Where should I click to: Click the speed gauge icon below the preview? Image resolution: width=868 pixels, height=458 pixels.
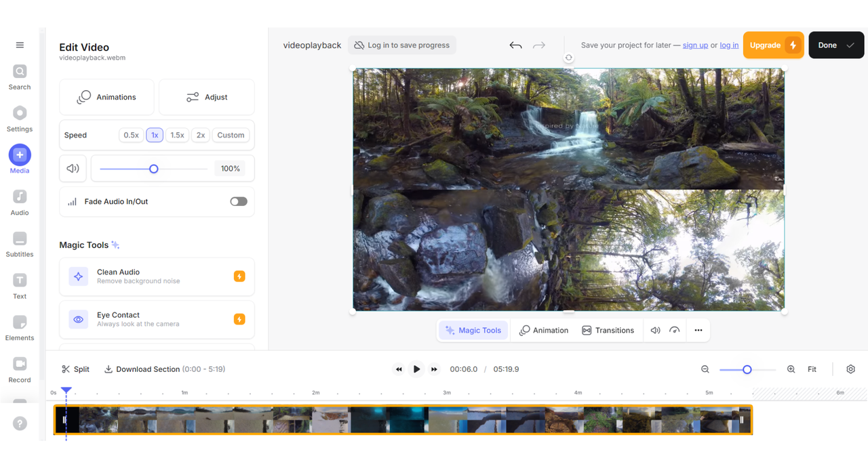674,331
